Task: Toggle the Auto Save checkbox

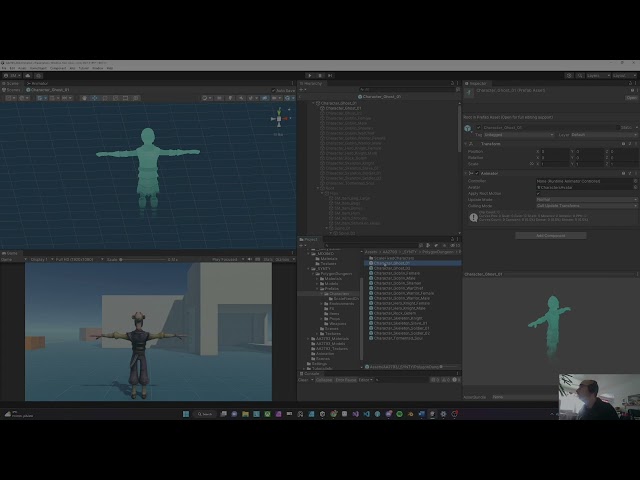Action: [273, 90]
